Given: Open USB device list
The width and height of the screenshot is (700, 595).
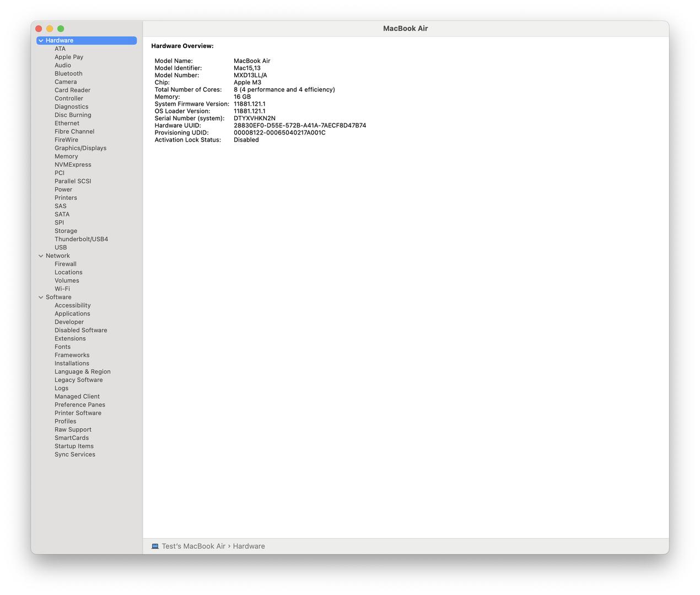Looking at the screenshot, I should click(x=61, y=248).
